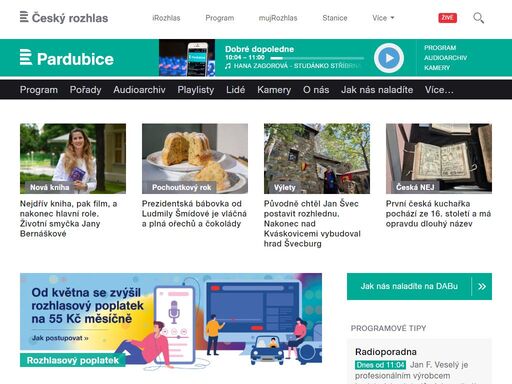Open the mobile app thumbnail in player
This screenshot has height=384, width=512.
coord(187,58)
